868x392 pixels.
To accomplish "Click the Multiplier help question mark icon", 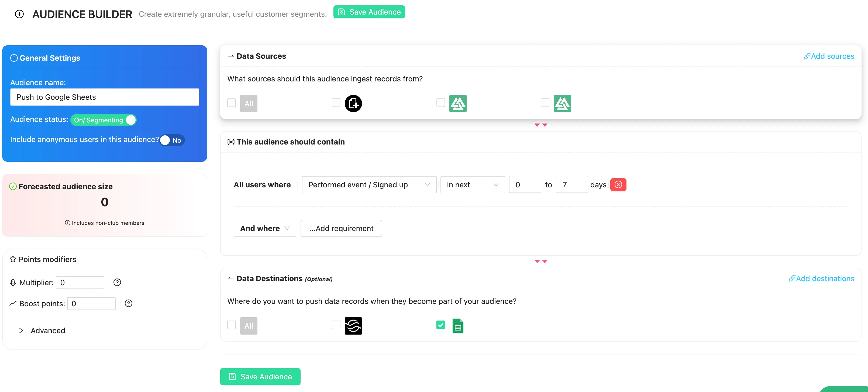I will 117,282.
